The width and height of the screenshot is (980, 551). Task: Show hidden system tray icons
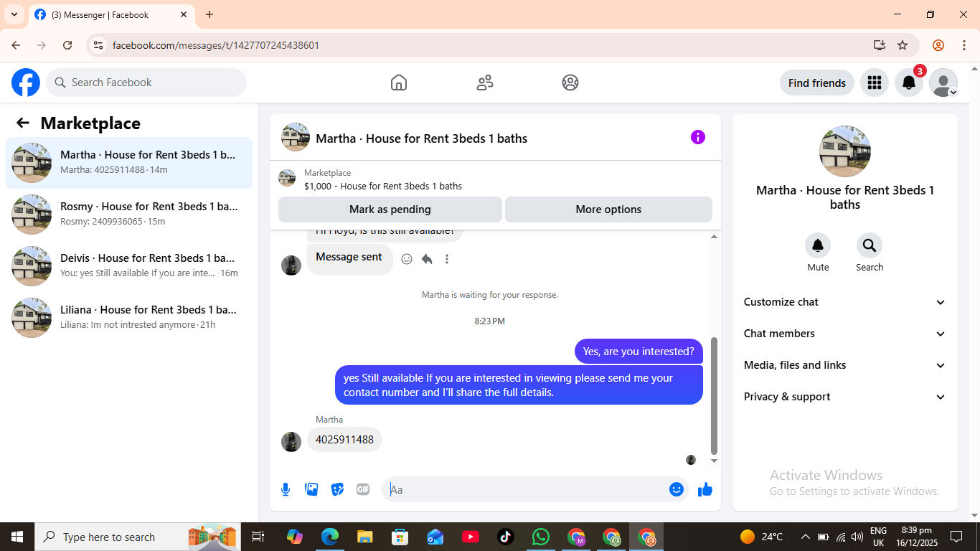click(x=805, y=537)
